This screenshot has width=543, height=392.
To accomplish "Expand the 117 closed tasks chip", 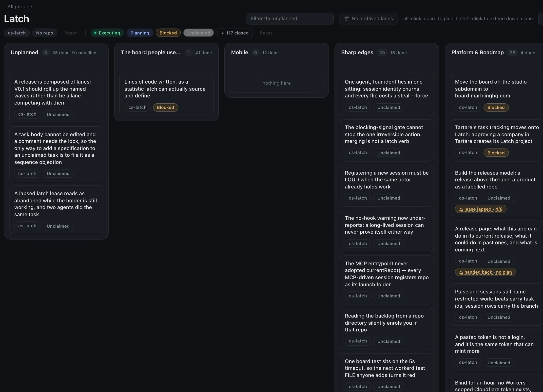I will click(x=235, y=33).
